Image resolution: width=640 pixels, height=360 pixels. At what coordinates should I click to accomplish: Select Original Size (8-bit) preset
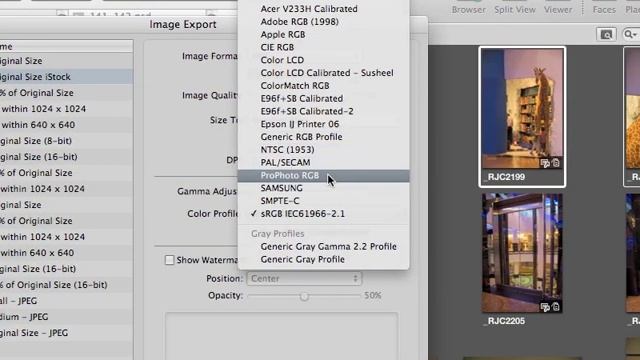[66, 141]
